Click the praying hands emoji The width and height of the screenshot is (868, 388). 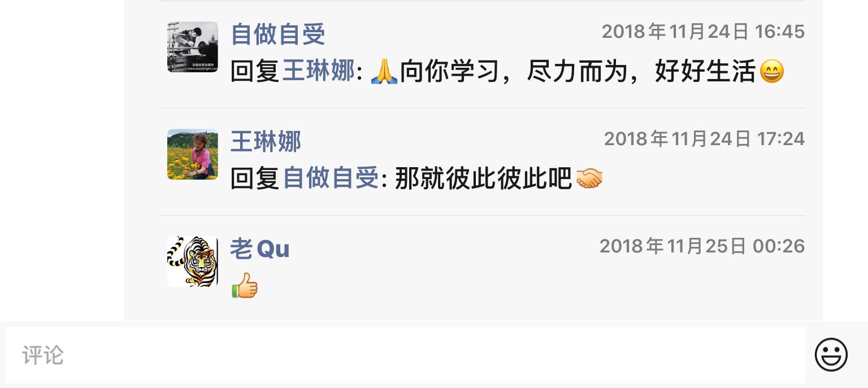pos(384,72)
